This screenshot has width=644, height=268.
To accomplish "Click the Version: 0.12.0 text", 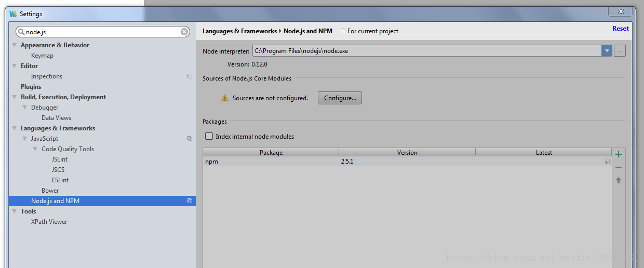I will [247, 64].
